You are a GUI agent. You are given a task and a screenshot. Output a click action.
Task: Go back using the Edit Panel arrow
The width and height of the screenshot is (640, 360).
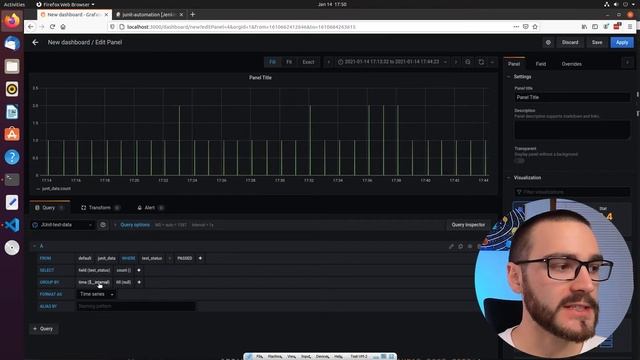(x=35, y=42)
